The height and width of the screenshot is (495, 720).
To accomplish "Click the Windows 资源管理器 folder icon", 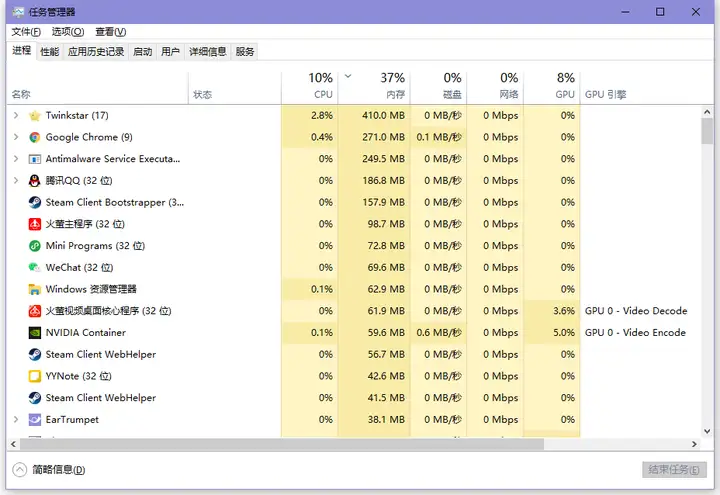I will 35,289.
